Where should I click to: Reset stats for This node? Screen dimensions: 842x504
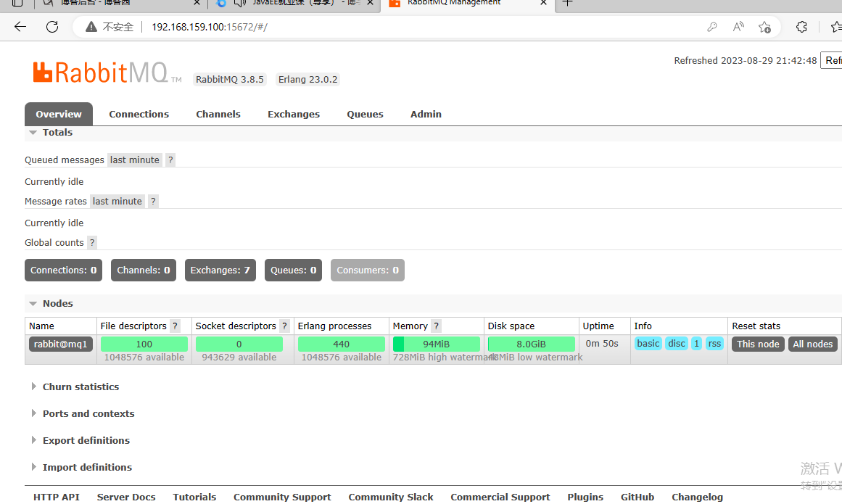(758, 344)
